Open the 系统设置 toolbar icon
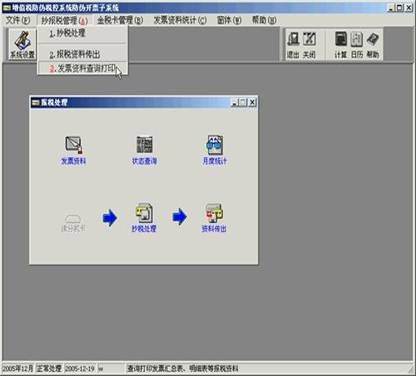The width and height of the screenshot is (416, 376). coord(22,44)
